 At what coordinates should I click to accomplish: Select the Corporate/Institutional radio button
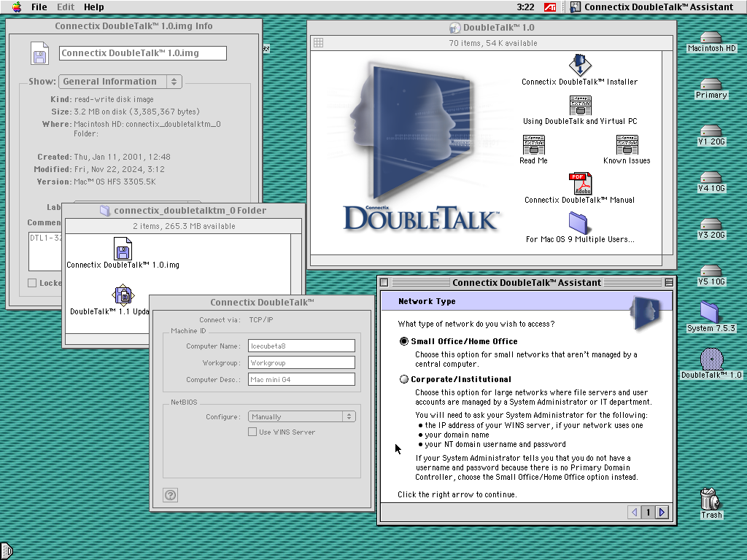click(x=404, y=379)
